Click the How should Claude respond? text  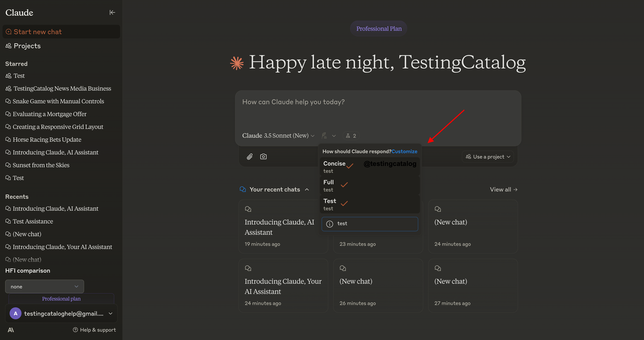click(357, 151)
